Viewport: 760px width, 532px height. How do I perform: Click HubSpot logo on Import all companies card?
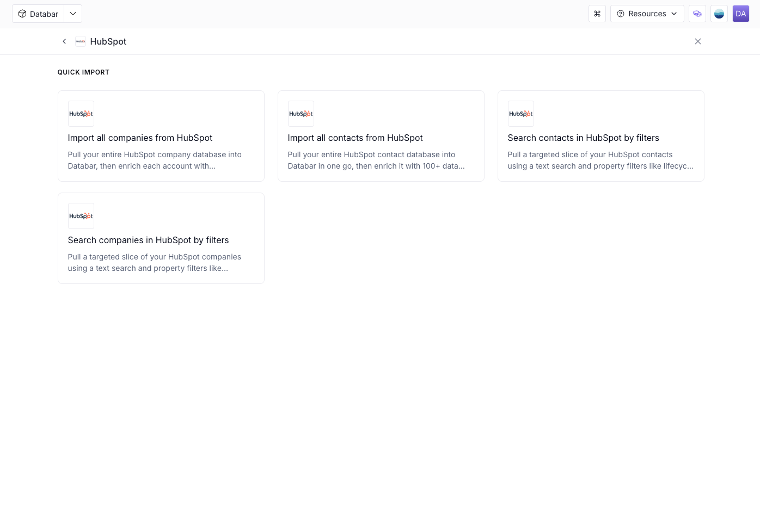pyautogui.click(x=81, y=114)
